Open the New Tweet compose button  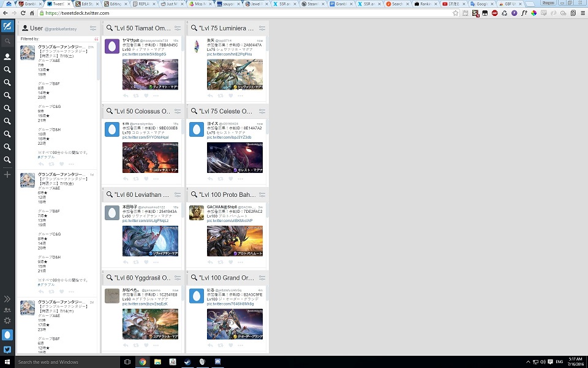tap(7, 26)
